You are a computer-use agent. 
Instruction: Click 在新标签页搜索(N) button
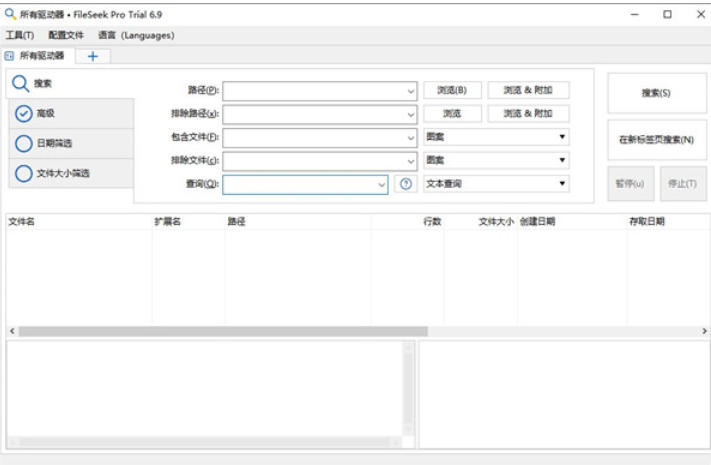(657, 140)
